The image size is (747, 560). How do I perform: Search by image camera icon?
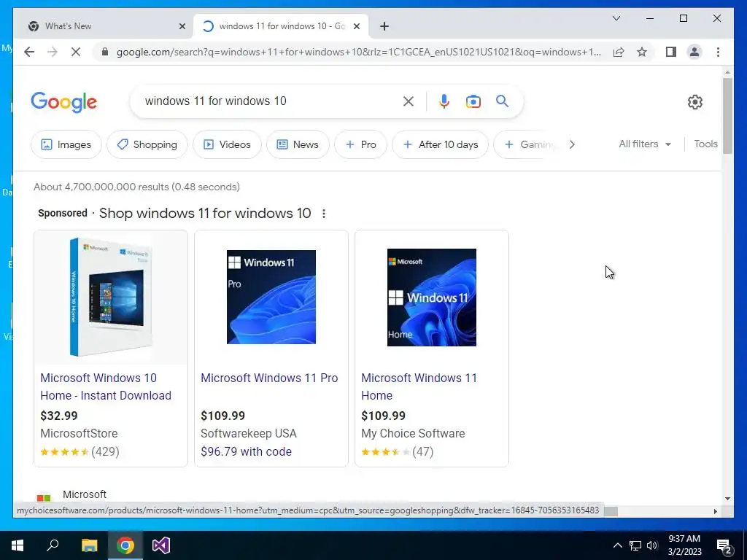pyautogui.click(x=473, y=101)
